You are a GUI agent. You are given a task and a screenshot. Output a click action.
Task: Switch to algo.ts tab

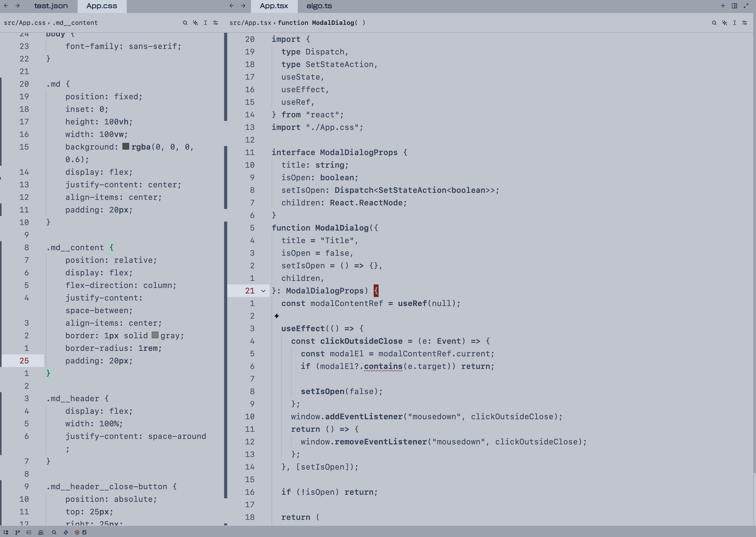pyautogui.click(x=319, y=6)
